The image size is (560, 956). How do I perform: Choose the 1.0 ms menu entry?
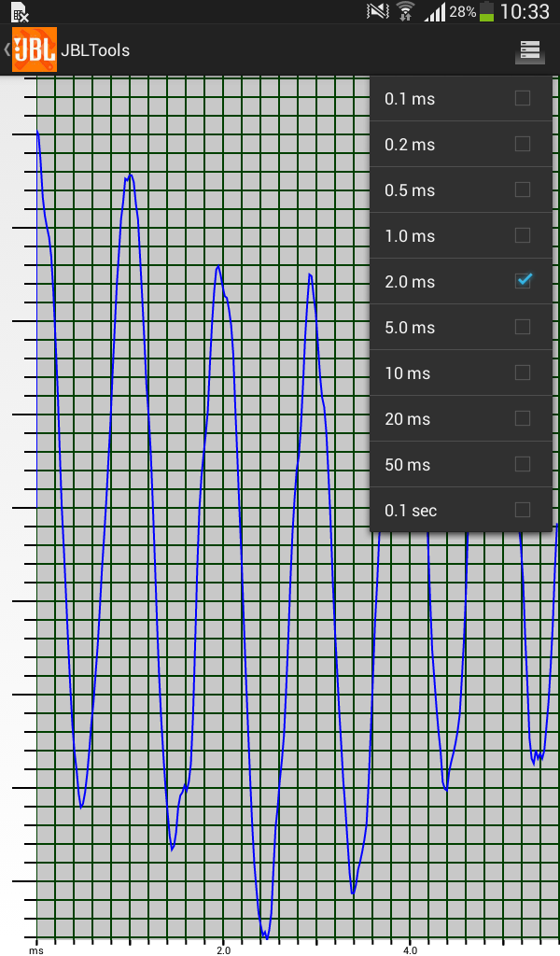461,235
